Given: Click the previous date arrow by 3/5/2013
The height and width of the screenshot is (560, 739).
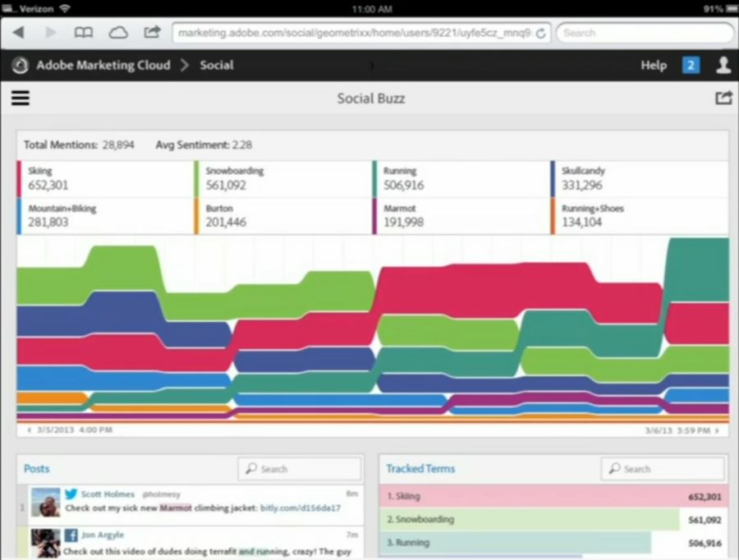Looking at the screenshot, I should (x=30, y=430).
